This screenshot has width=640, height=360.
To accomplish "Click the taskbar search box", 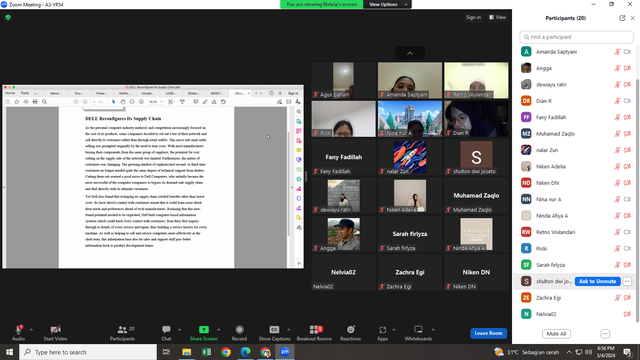I will (x=88, y=352).
